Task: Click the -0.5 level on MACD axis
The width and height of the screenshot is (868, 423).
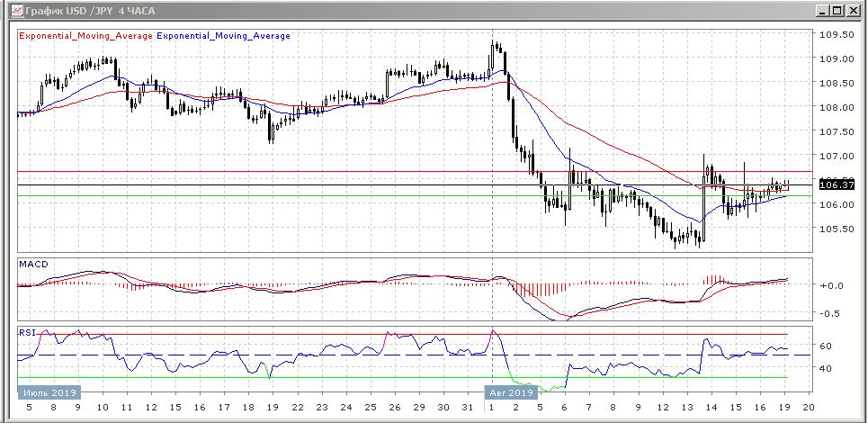Action: (831, 314)
